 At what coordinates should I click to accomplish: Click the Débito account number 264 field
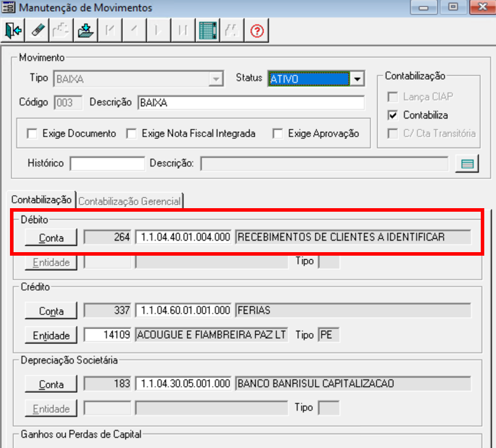tap(107, 237)
